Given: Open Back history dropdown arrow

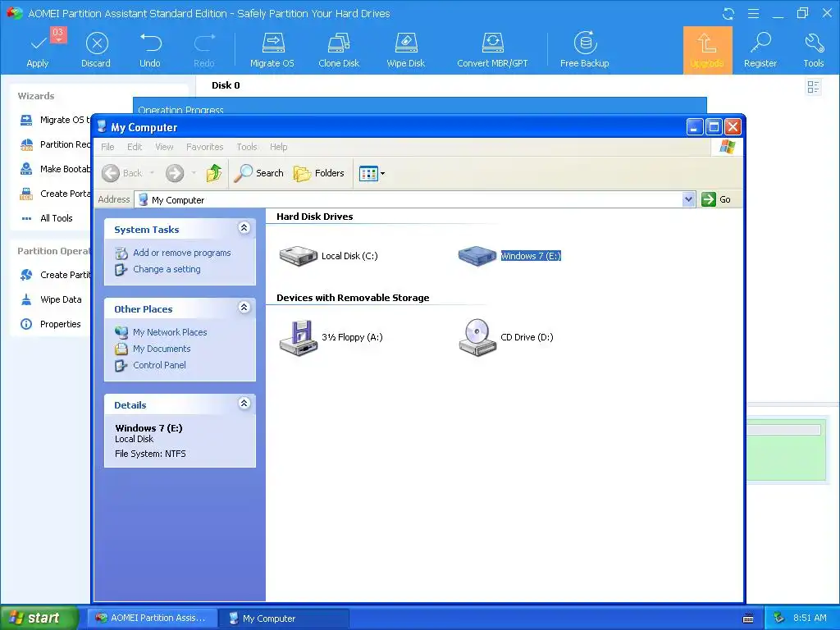Looking at the screenshot, I should point(152,173).
